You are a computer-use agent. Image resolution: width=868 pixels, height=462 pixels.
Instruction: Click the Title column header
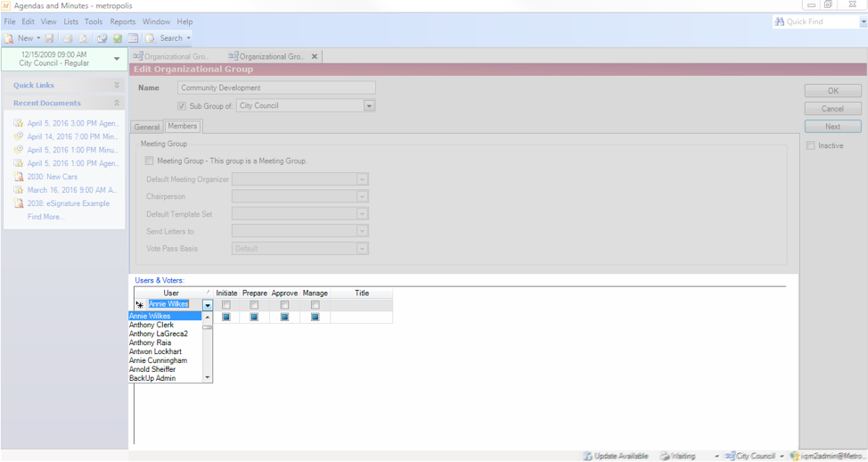tap(362, 293)
